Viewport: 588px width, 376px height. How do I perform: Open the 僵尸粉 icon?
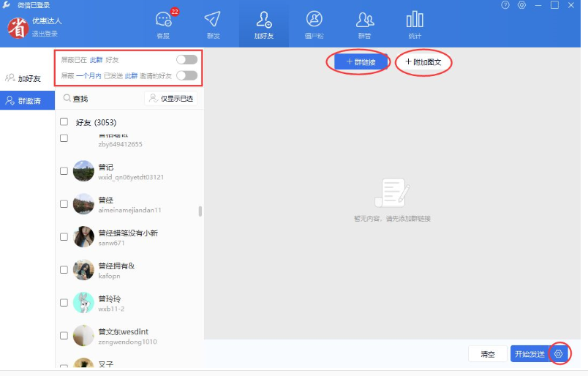click(314, 23)
